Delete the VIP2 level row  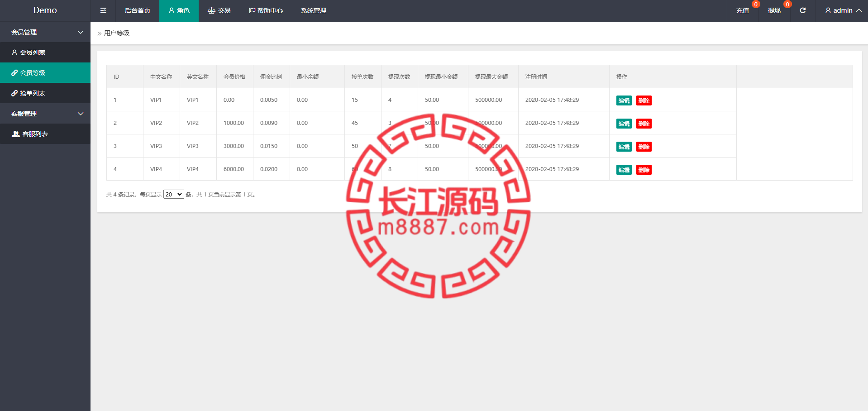point(644,124)
